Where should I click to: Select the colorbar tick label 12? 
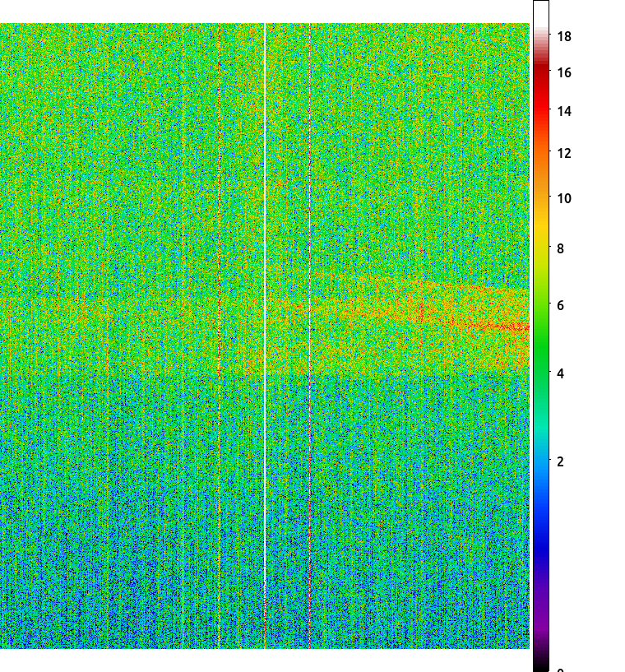pyautogui.click(x=564, y=153)
